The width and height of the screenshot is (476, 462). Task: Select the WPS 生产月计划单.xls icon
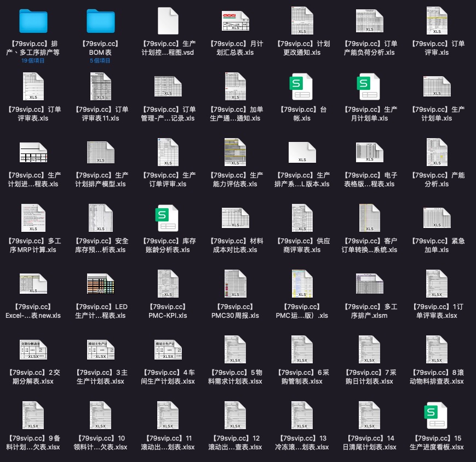(368, 87)
